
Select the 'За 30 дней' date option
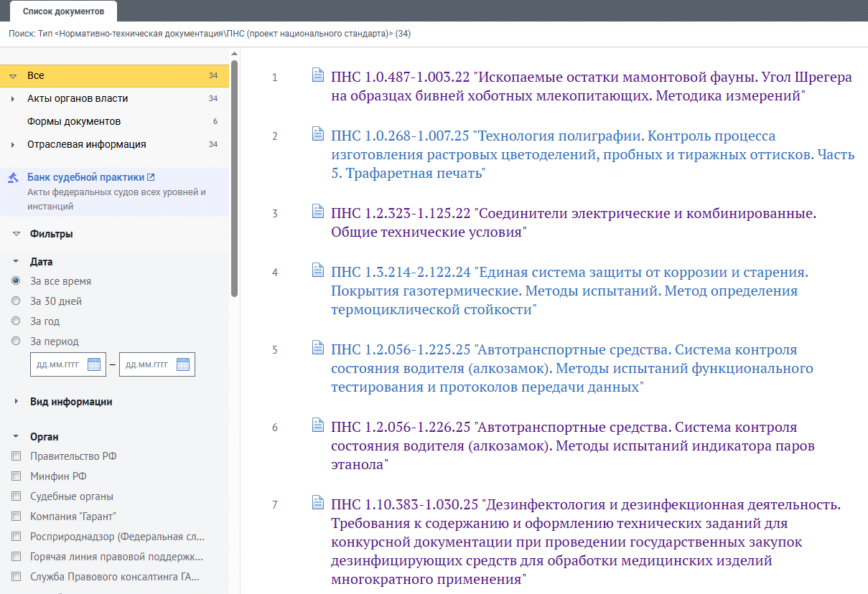pos(16,301)
